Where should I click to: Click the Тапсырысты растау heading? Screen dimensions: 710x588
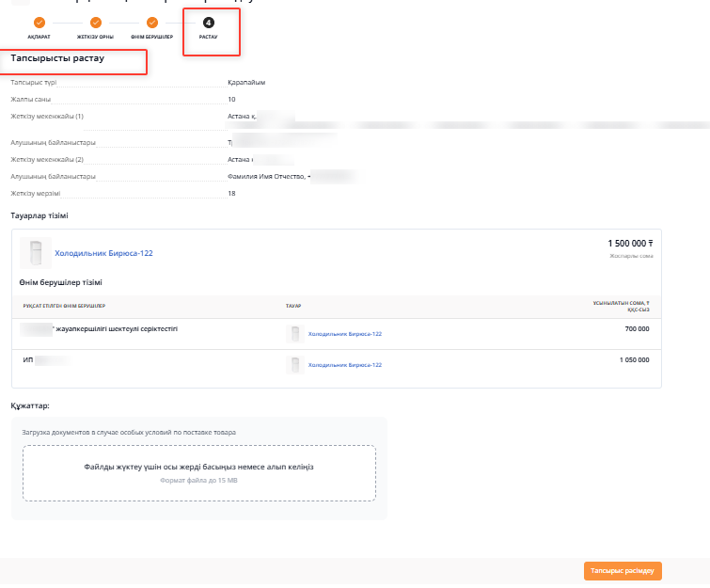coord(57,59)
